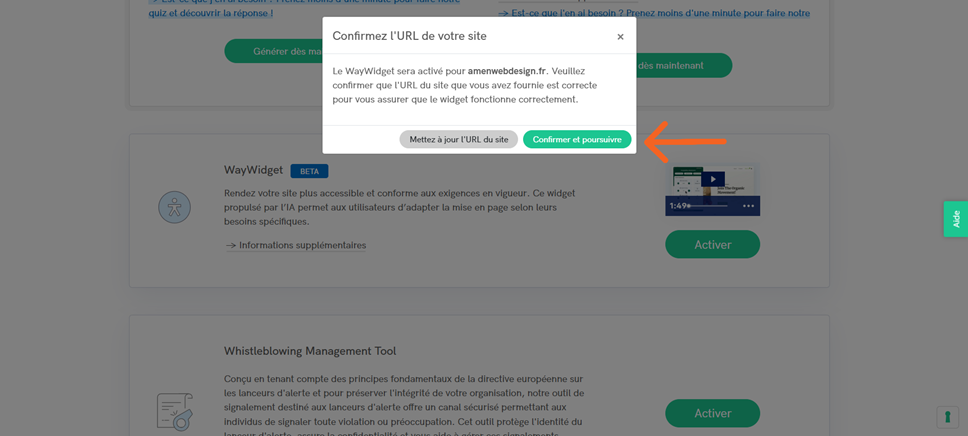Open WayWidget Informations supplémentaires link

296,245
